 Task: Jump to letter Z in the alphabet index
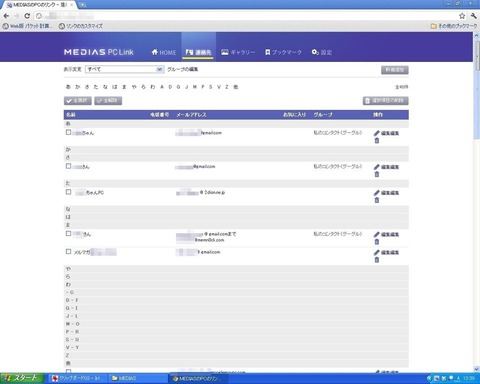click(227, 87)
